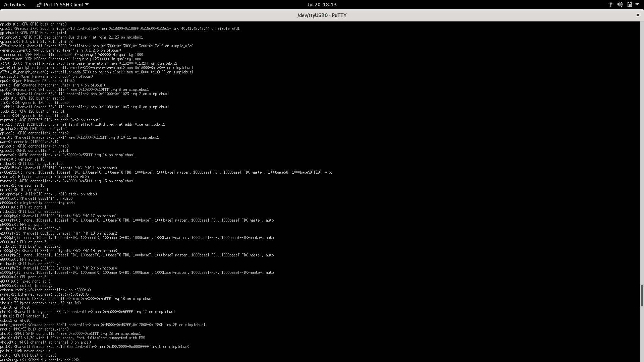Image resolution: width=644 pixels, height=362 pixels.
Task: Click the line 'e6000sw0: CPU port at 5'
Action: (23, 277)
